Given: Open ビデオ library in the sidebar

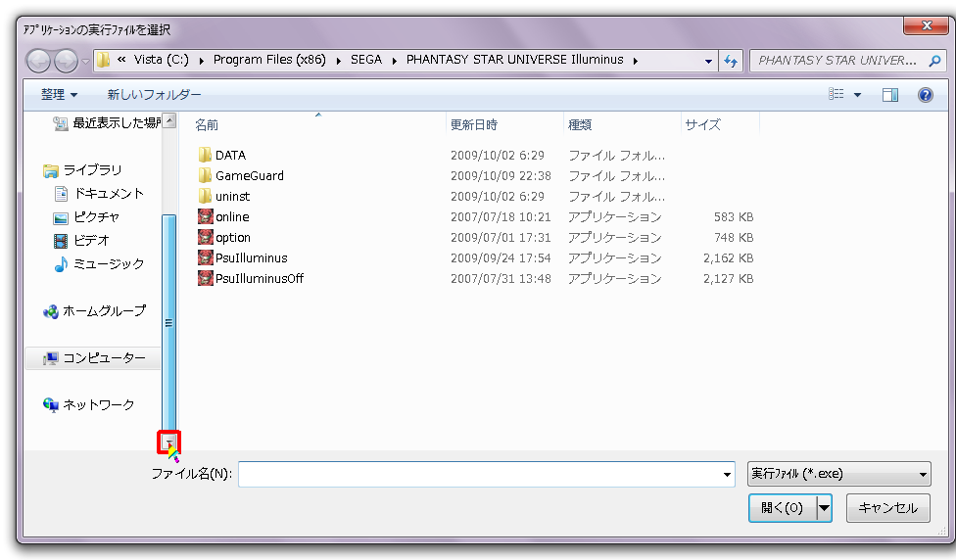Looking at the screenshot, I should coord(81,240).
